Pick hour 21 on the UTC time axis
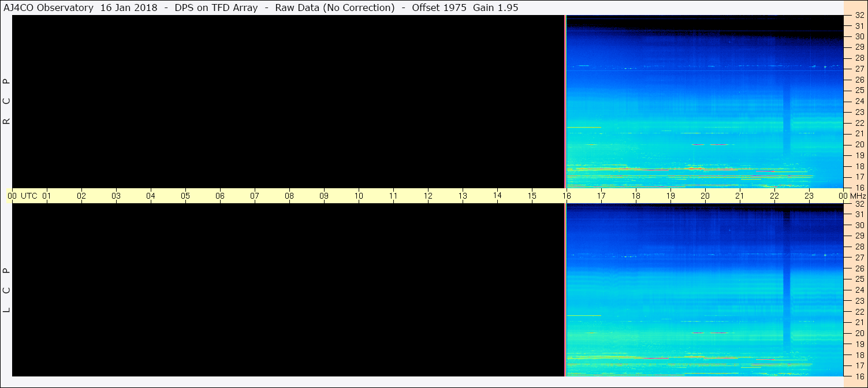868x388 pixels. [740, 196]
